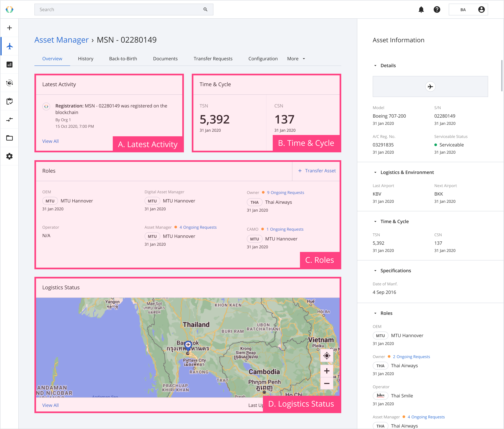The width and height of the screenshot is (504, 429).
Task: Click the right panel scrollbar
Action: pyautogui.click(x=502, y=76)
